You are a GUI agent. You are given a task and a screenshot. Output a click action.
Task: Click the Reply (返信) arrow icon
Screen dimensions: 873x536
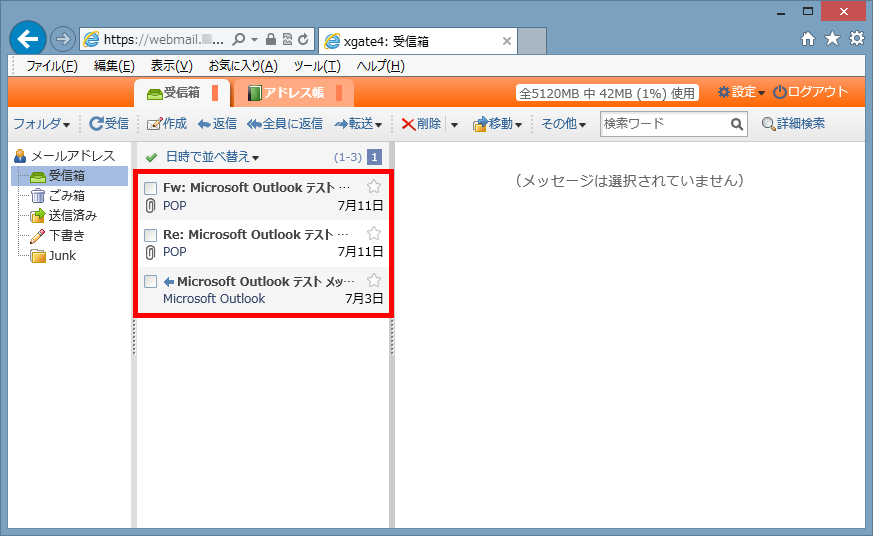(204, 124)
